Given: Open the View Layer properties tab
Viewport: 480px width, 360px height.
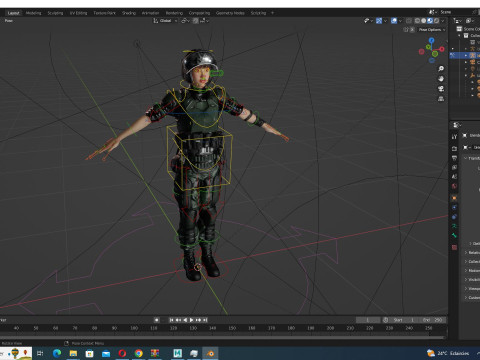Looking at the screenshot, I should coord(454,167).
